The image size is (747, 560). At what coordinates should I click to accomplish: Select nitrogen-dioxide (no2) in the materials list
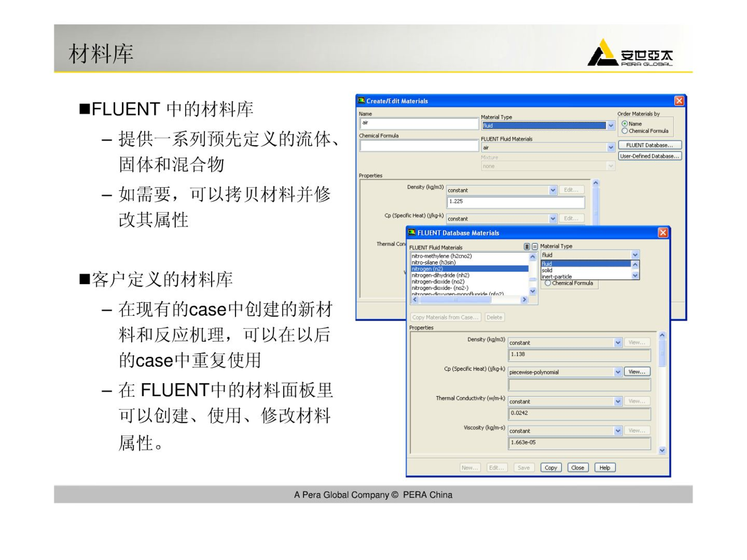470,282
